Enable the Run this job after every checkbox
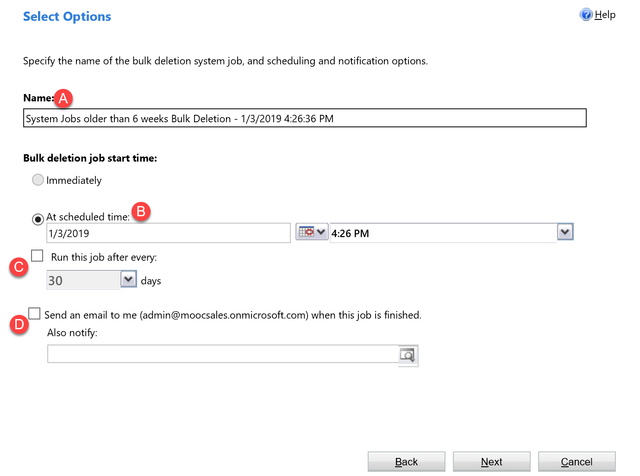The image size is (640, 476). click(38, 257)
